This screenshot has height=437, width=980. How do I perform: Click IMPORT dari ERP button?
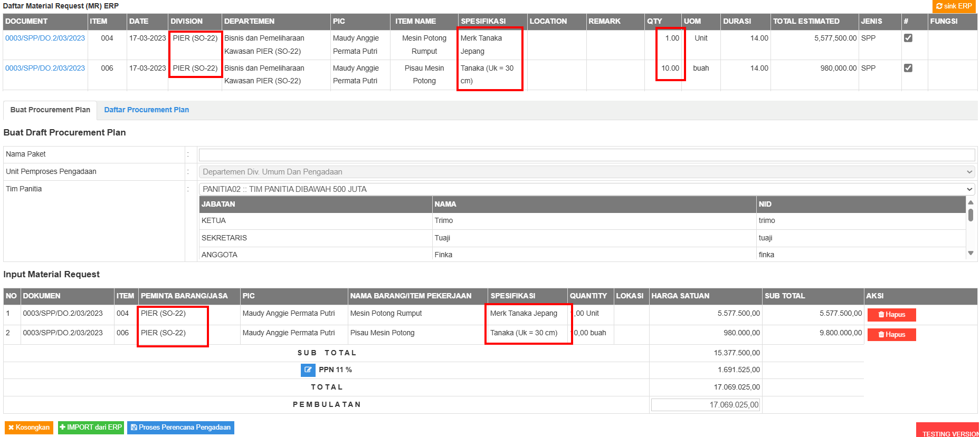[91, 428]
